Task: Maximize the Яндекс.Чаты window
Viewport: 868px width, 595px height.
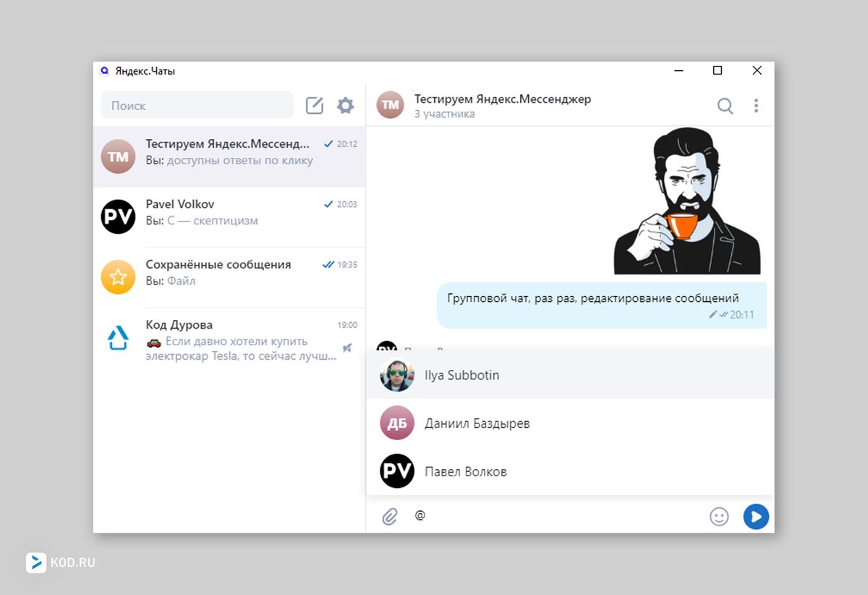Action: coord(718,71)
